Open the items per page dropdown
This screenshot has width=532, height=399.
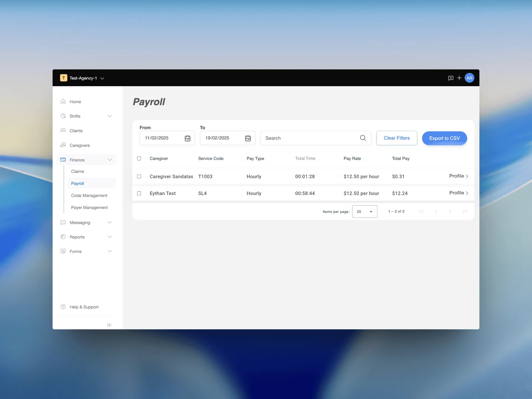[x=365, y=211]
